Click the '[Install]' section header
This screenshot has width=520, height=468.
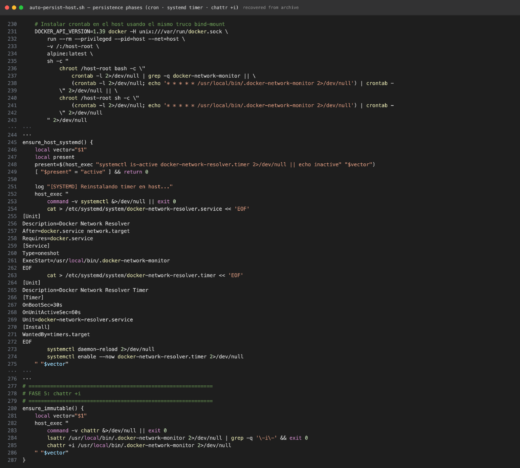click(36, 327)
